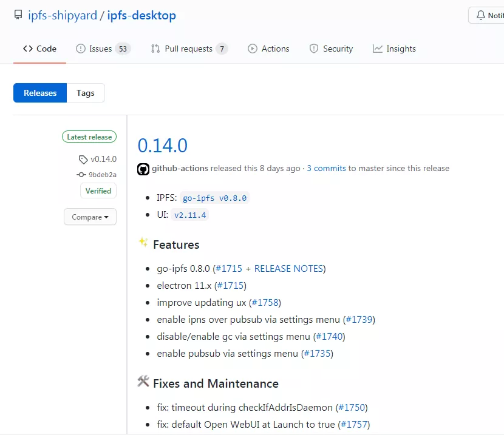Click the Pull requests count badge 7
The image size is (504, 435).
click(x=222, y=49)
